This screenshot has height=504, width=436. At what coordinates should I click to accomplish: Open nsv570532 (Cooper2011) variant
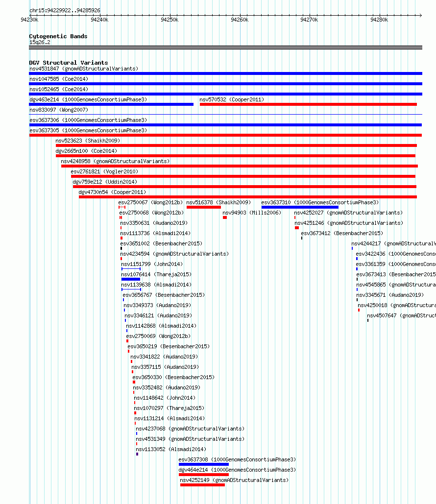(x=232, y=99)
